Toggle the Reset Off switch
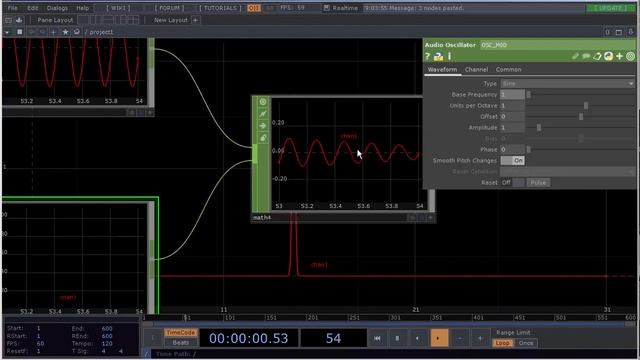Screen dimensions: 640x360 513,182
